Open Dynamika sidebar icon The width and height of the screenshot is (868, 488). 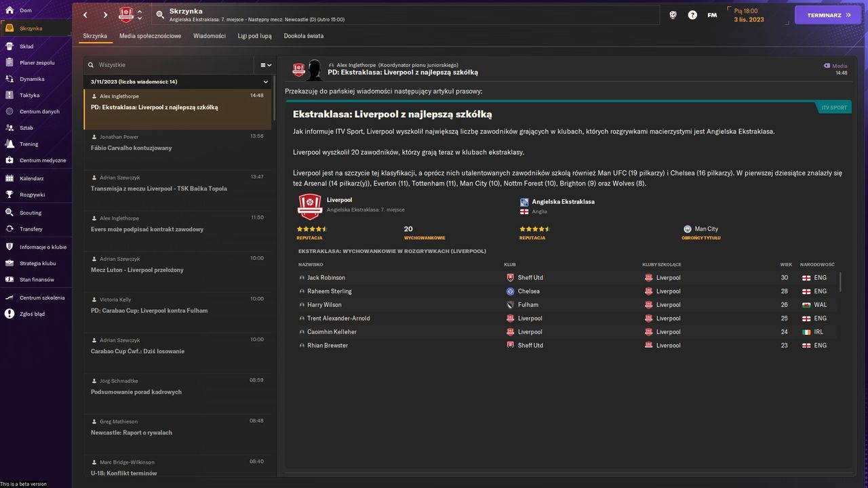pos(9,79)
